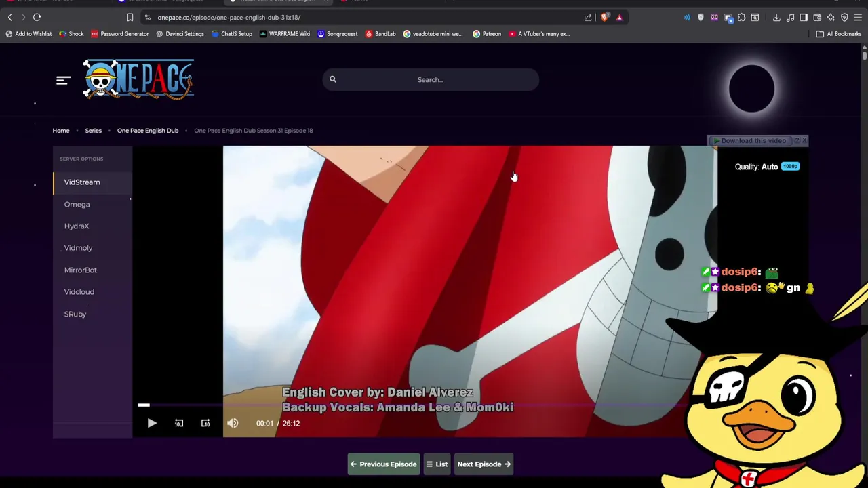The height and width of the screenshot is (488, 868).
Task: Open Password Generator bookmark
Action: (x=119, y=33)
